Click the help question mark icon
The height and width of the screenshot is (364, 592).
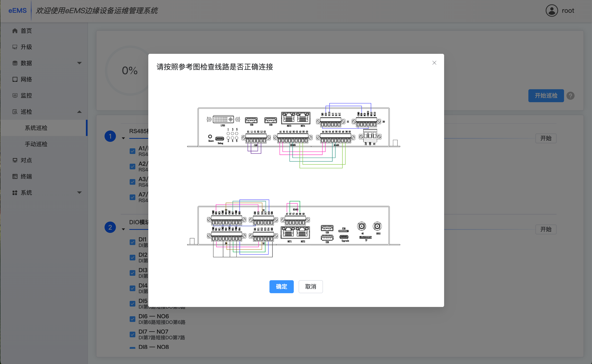coord(570,96)
